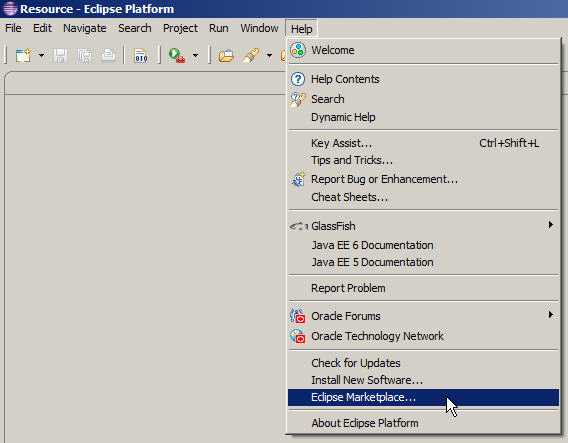Screen dimensions: 568x443
Task: Choose Help Contents menu entry
Action: [423, 79]
